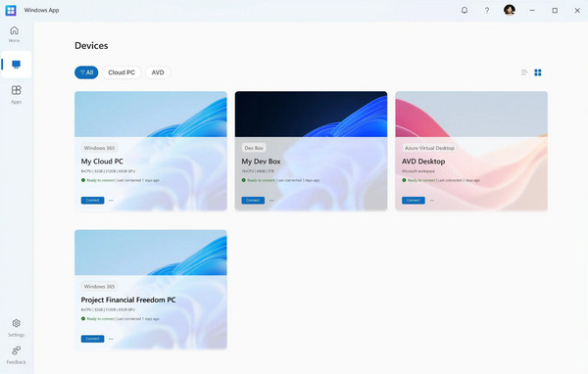Filter devices by AVD

tap(158, 72)
